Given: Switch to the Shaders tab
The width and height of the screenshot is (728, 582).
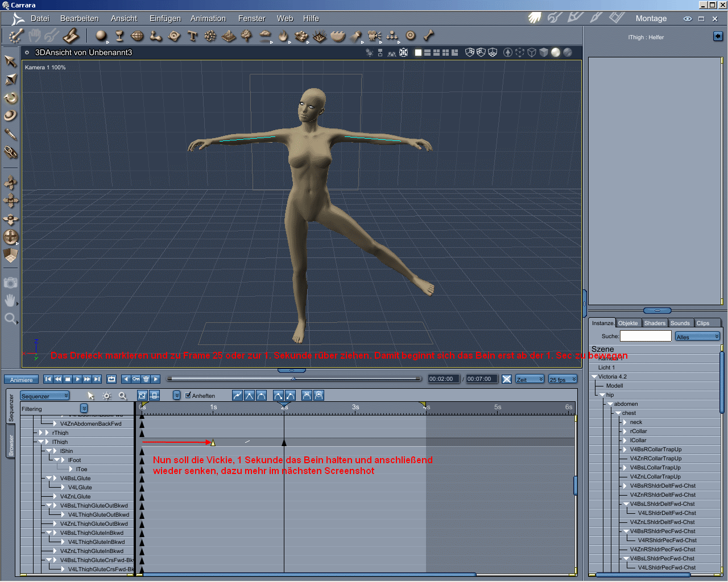Looking at the screenshot, I should [x=654, y=323].
